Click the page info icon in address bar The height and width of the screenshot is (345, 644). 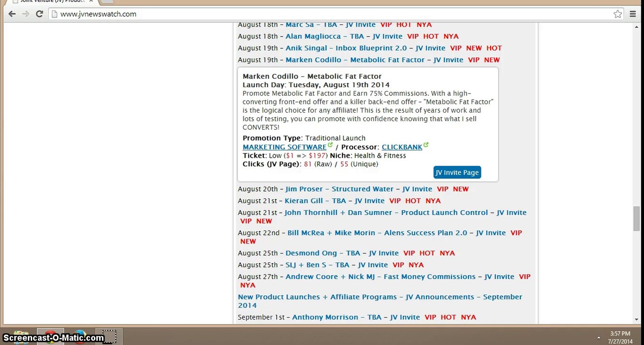point(55,14)
